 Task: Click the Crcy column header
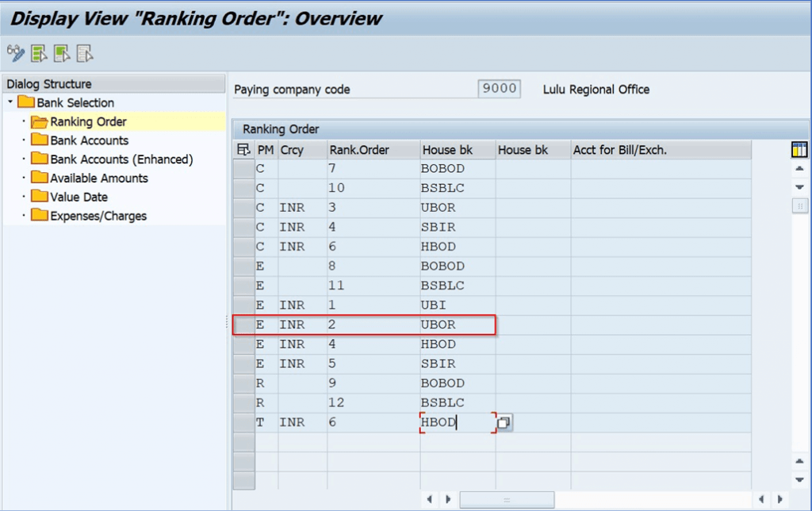(302, 150)
